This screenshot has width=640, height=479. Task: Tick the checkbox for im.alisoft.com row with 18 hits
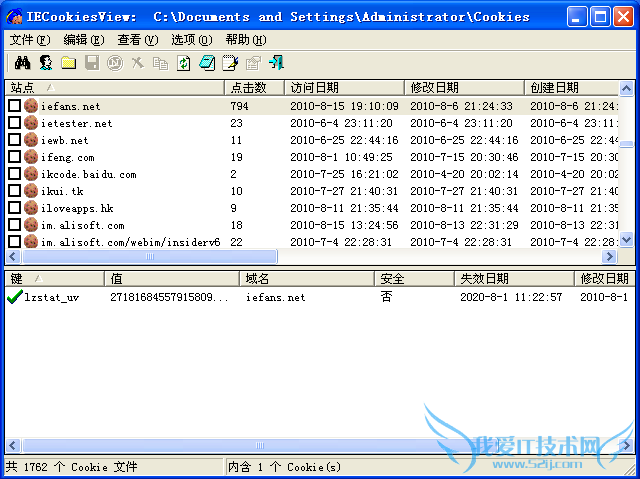point(15,224)
